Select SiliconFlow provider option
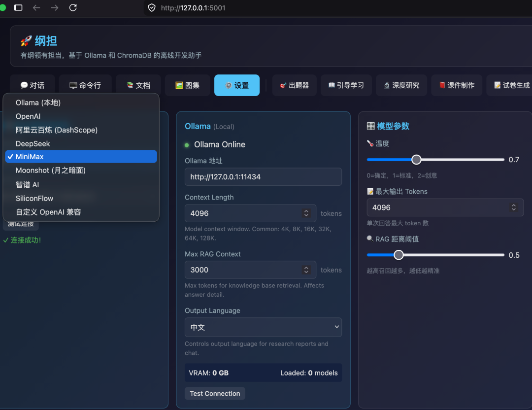532x410 pixels. (81, 198)
